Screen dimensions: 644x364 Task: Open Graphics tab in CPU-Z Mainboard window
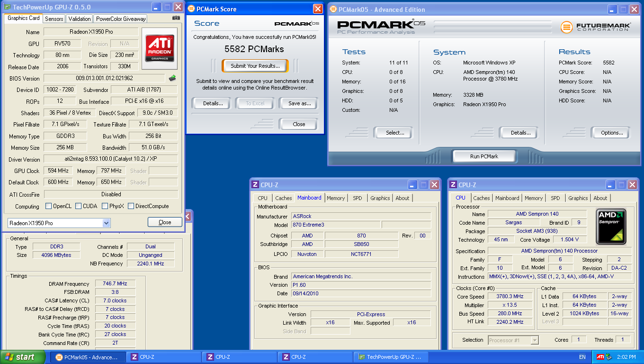[x=380, y=198]
